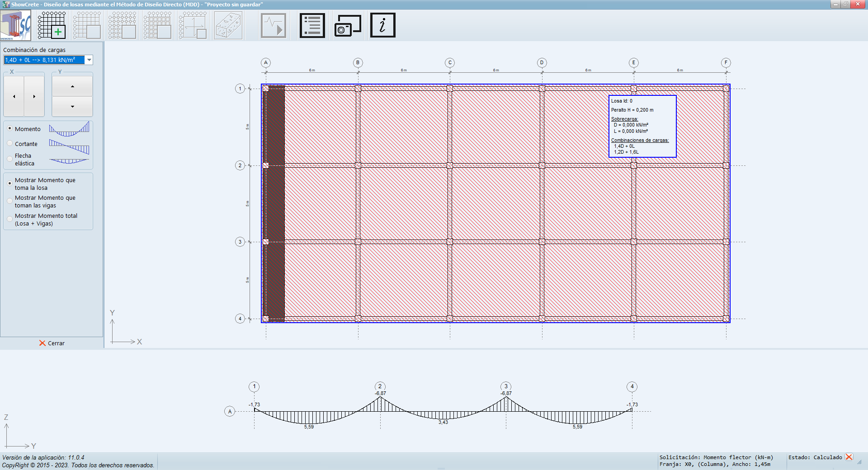Select Mostrar Momento total (Losa + Vigas)
868x470 pixels.
pos(10,219)
